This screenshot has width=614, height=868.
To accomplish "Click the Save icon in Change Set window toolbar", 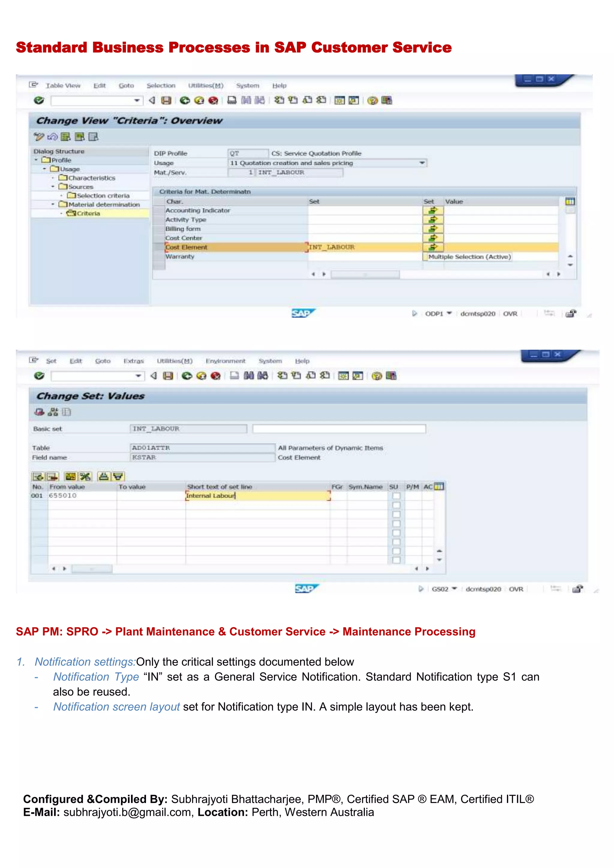I will point(168,376).
